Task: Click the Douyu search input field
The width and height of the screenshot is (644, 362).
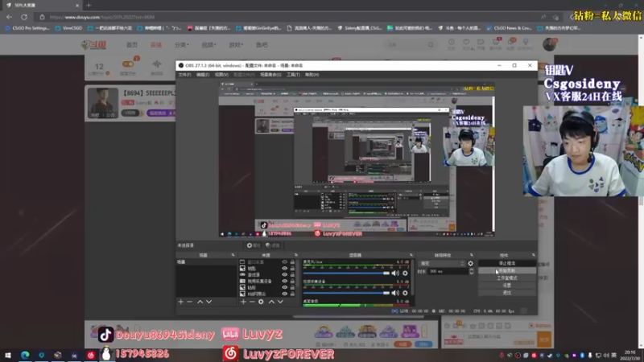Action: [x=406, y=45]
